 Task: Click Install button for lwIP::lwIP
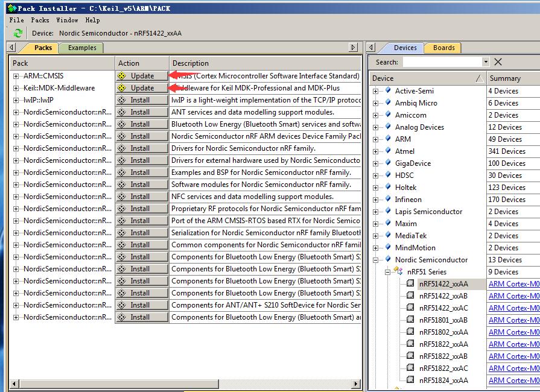142,100
